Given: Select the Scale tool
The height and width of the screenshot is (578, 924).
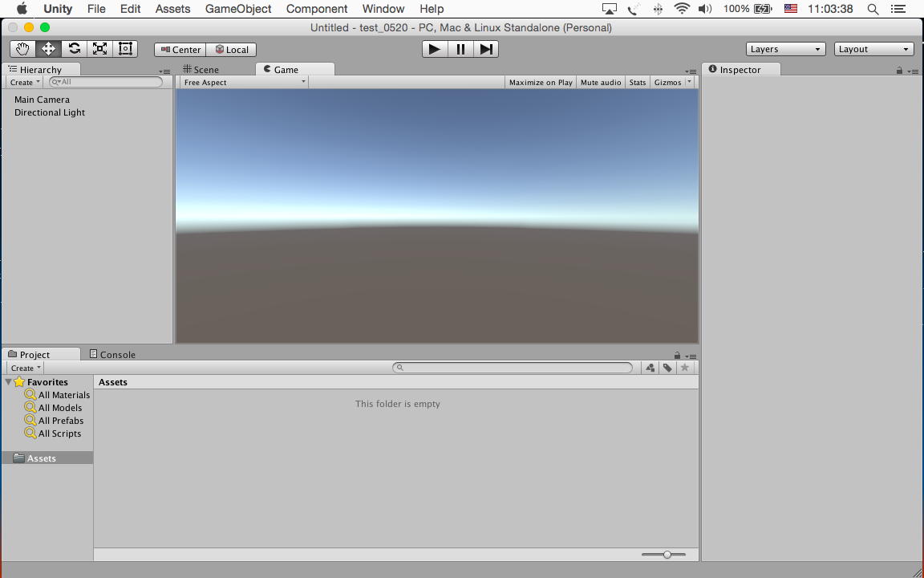Looking at the screenshot, I should (99, 49).
